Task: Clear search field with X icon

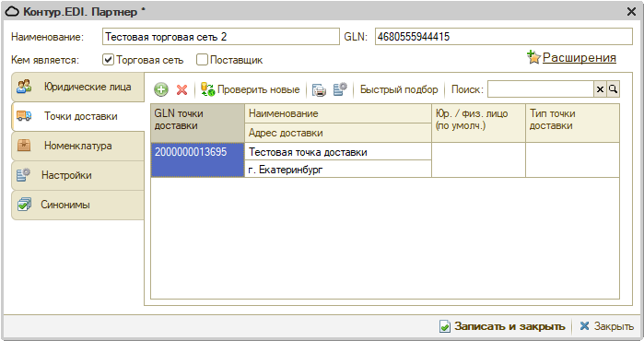Action: pyautogui.click(x=600, y=89)
